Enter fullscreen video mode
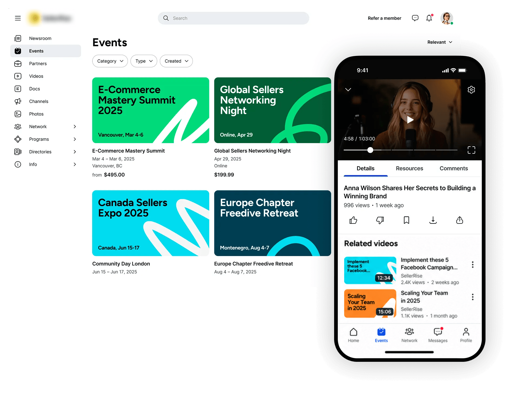Viewport: 532px width, 395px height. pyautogui.click(x=471, y=150)
